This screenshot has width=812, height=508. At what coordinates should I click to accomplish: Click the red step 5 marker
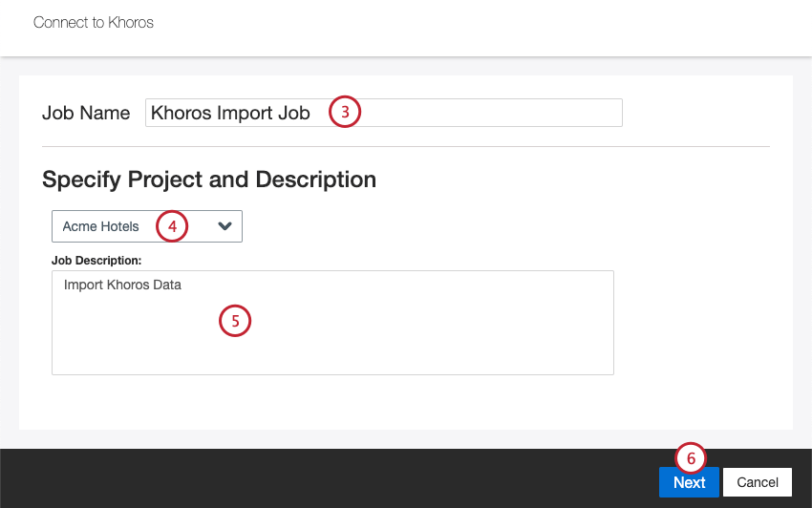(x=235, y=321)
